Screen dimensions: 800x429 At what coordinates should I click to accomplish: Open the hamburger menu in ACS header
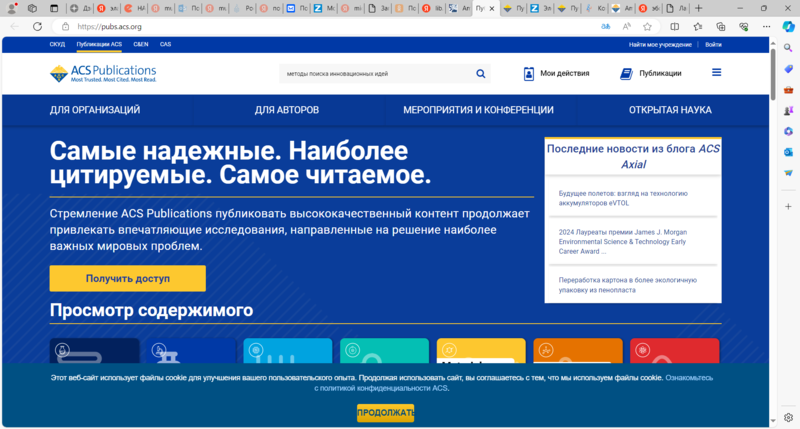click(x=716, y=73)
